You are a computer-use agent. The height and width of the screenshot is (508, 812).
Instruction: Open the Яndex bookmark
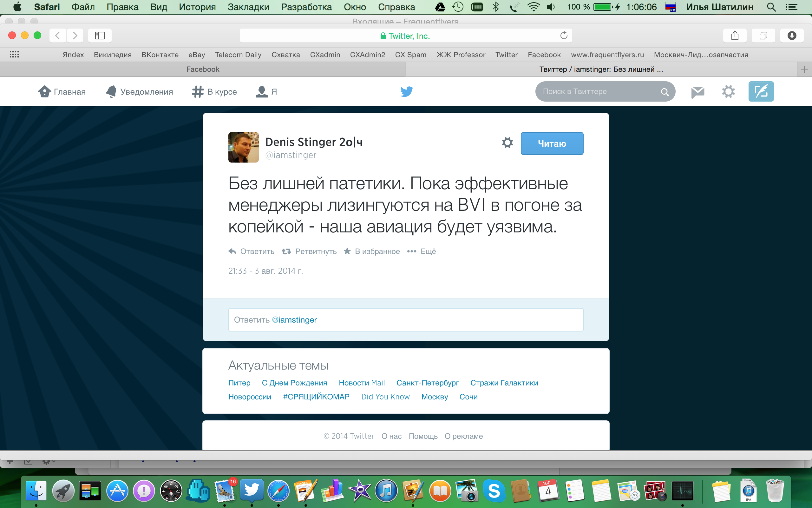73,54
